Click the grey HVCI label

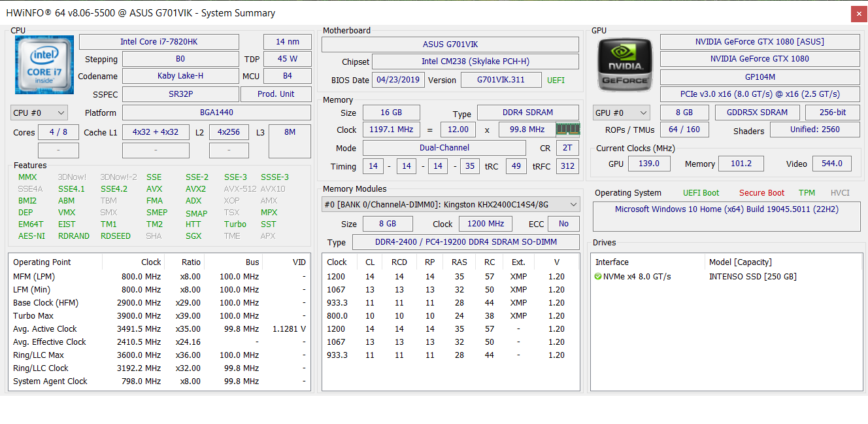pyautogui.click(x=840, y=193)
